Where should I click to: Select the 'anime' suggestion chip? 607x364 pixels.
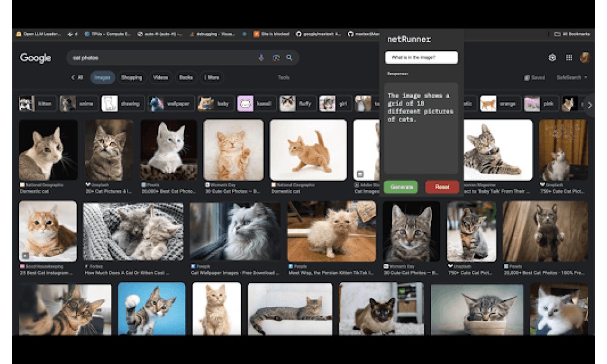pyautogui.click(x=79, y=104)
